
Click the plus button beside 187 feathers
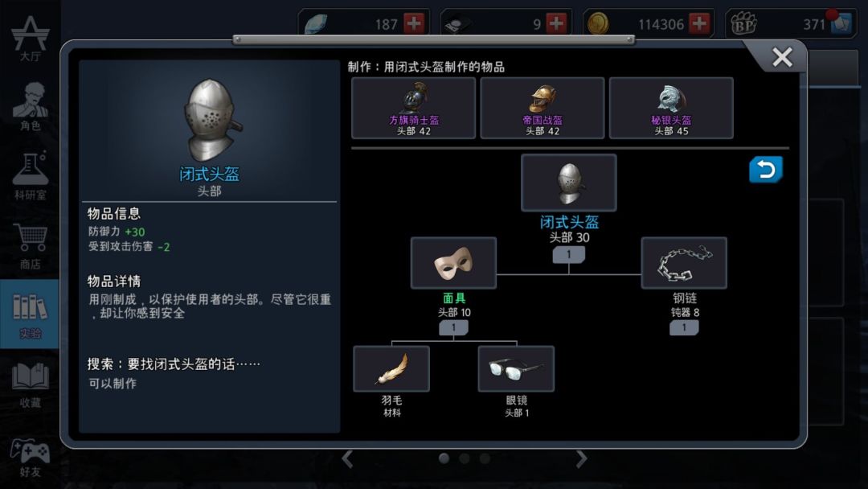click(x=414, y=23)
